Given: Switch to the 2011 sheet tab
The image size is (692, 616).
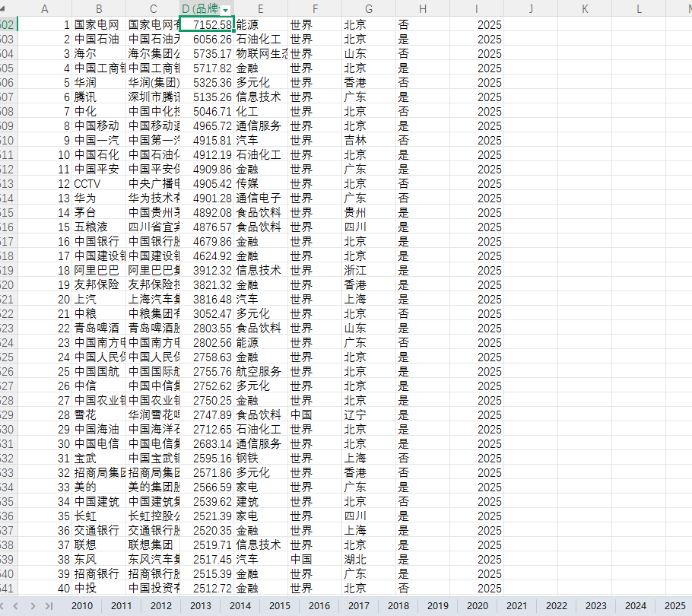Looking at the screenshot, I should pos(122,606).
